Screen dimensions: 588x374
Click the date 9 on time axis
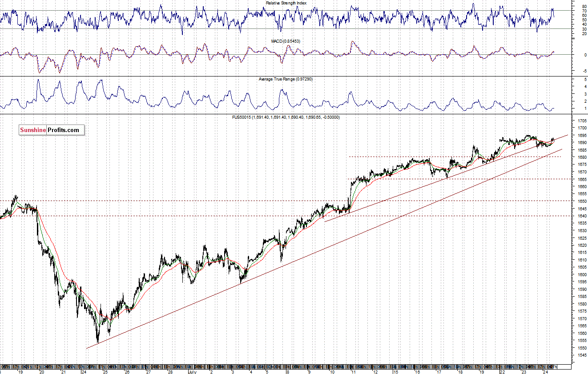tap(310, 371)
